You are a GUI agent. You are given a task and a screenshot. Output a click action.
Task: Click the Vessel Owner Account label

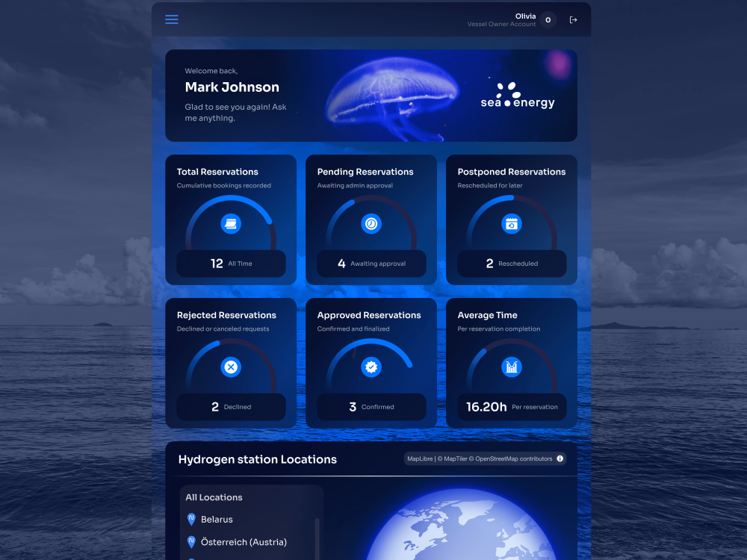tap(501, 25)
